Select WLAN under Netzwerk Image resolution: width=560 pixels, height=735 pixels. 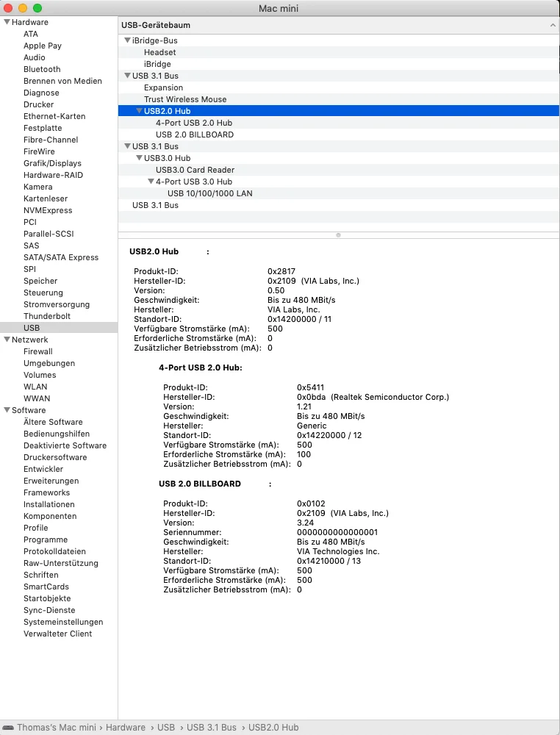click(35, 387)
